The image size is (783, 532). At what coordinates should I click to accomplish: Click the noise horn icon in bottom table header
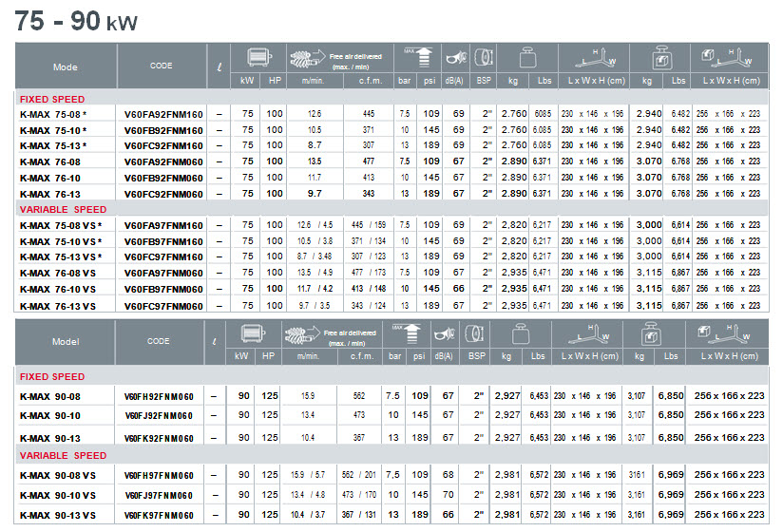click(445, 333)
